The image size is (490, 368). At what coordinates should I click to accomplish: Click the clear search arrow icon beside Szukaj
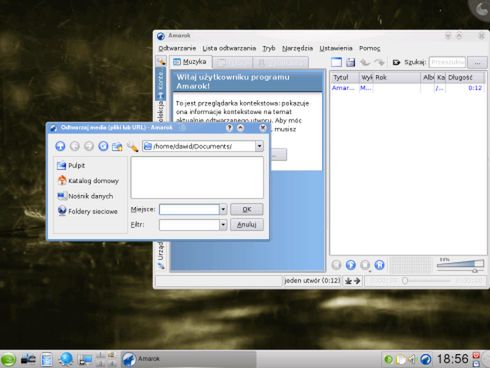(x=396, y=62)
